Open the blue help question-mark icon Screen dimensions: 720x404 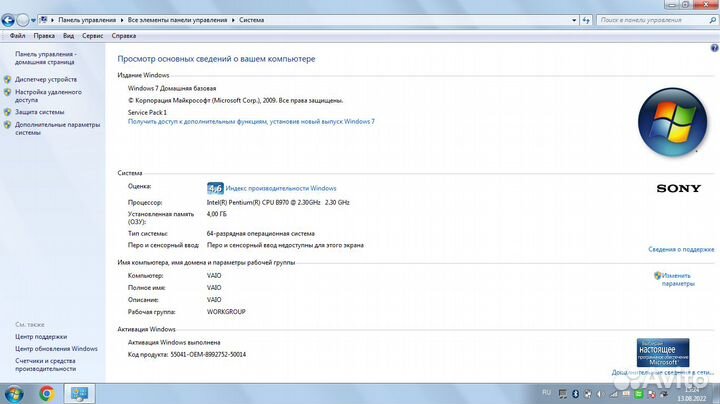714,48
